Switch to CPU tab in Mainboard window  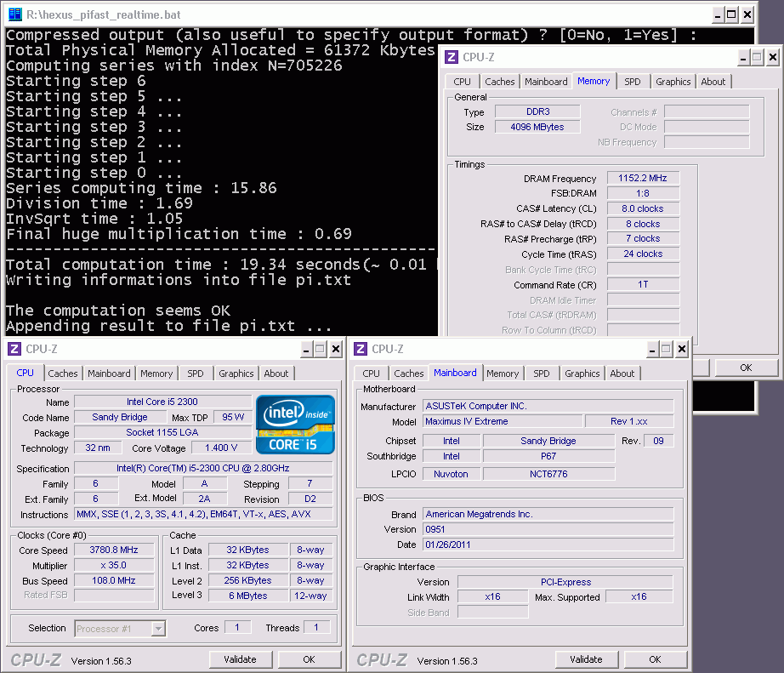click(x=371, y=374)
